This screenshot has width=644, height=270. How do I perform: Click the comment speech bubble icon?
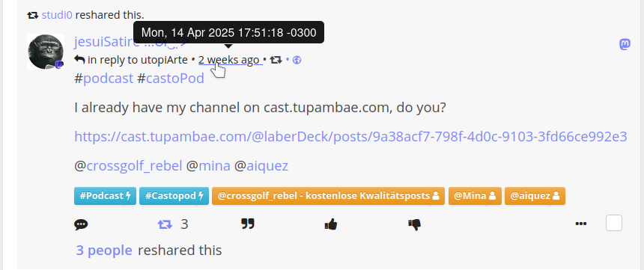coord(81,224)
